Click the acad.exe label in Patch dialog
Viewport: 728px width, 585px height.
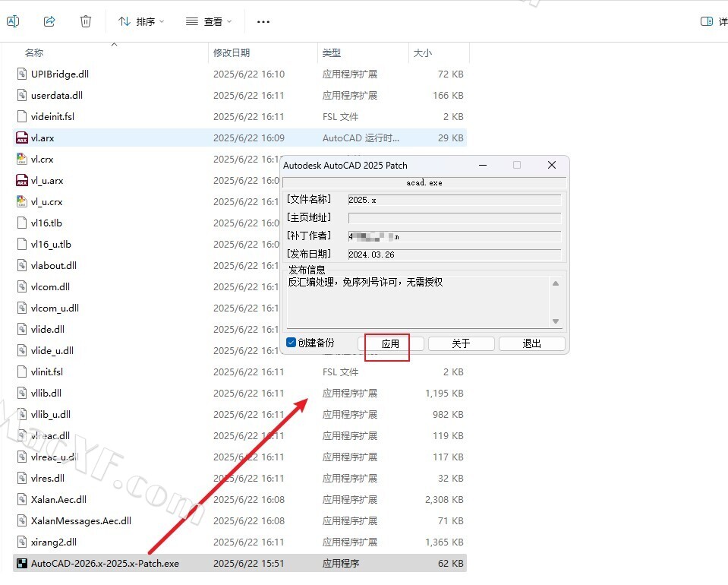point(424,182)
